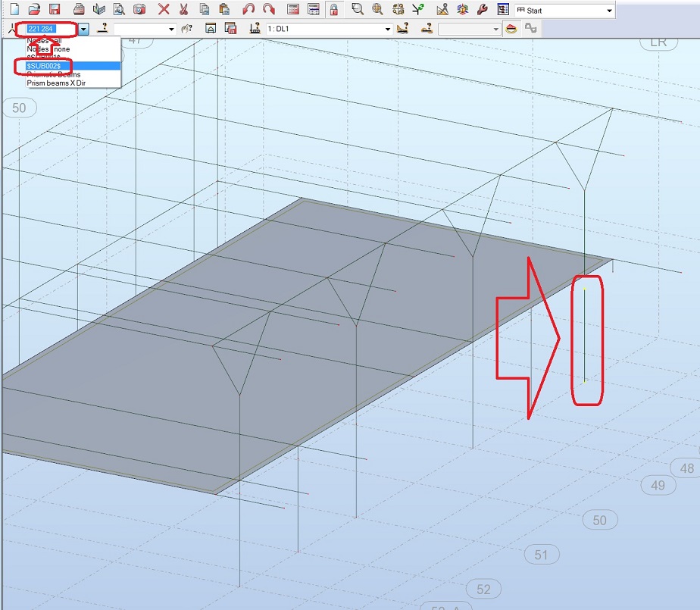This screenshot has height=610, width=700.
Task: Expand the Start workflow combo box
Action: tap(610, 10)
